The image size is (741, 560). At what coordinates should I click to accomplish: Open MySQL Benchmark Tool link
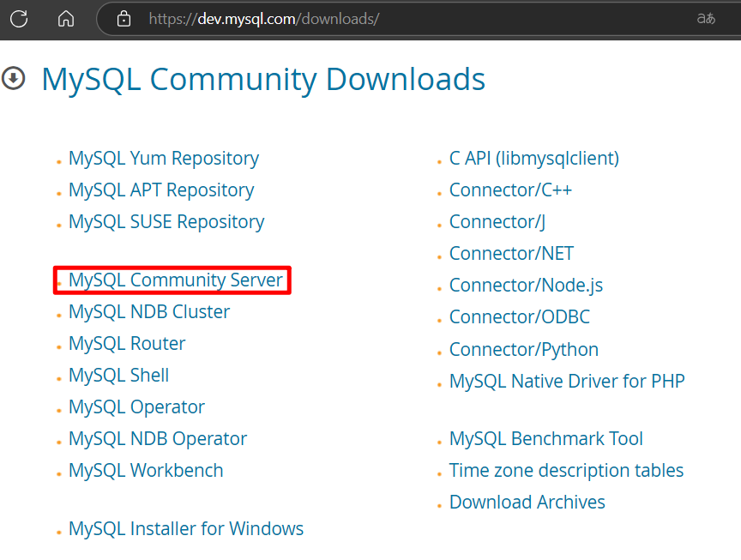coord(545,438)
